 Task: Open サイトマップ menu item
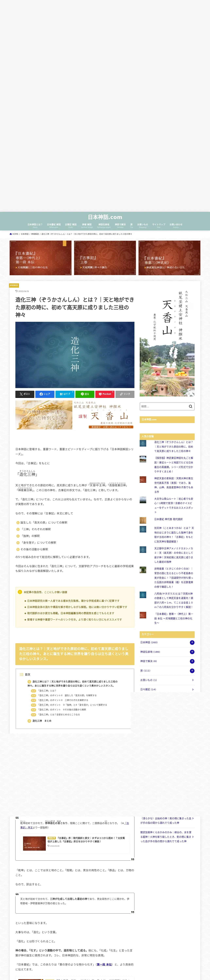(x=158, y=225)
